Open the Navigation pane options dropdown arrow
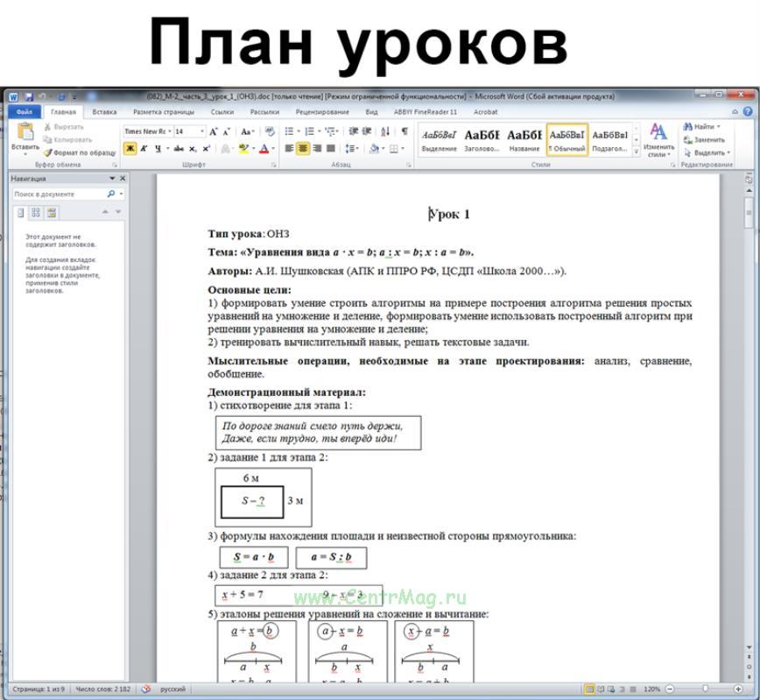Image resolution: width=760 pixels, height=700 pixels. click(112, 179)
